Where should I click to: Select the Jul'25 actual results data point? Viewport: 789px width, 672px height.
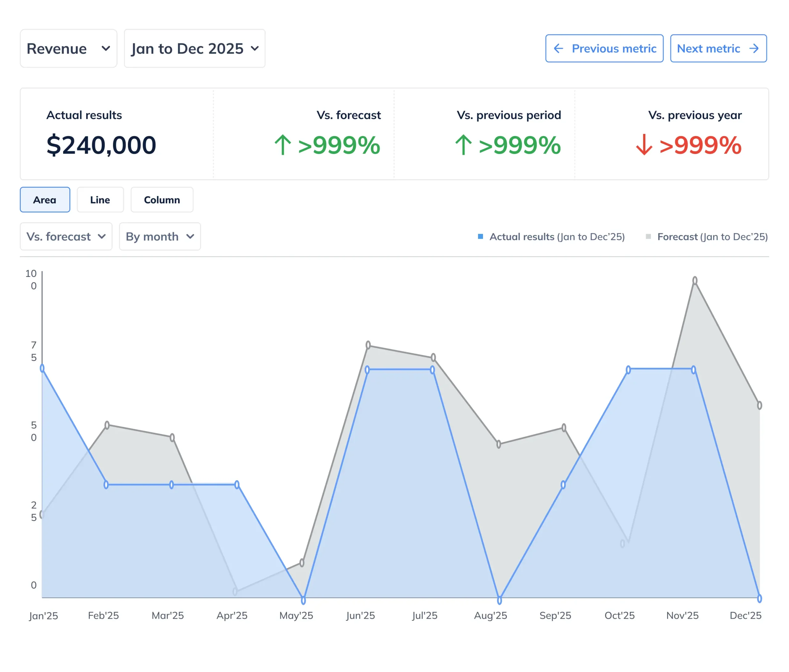point(432,370)
